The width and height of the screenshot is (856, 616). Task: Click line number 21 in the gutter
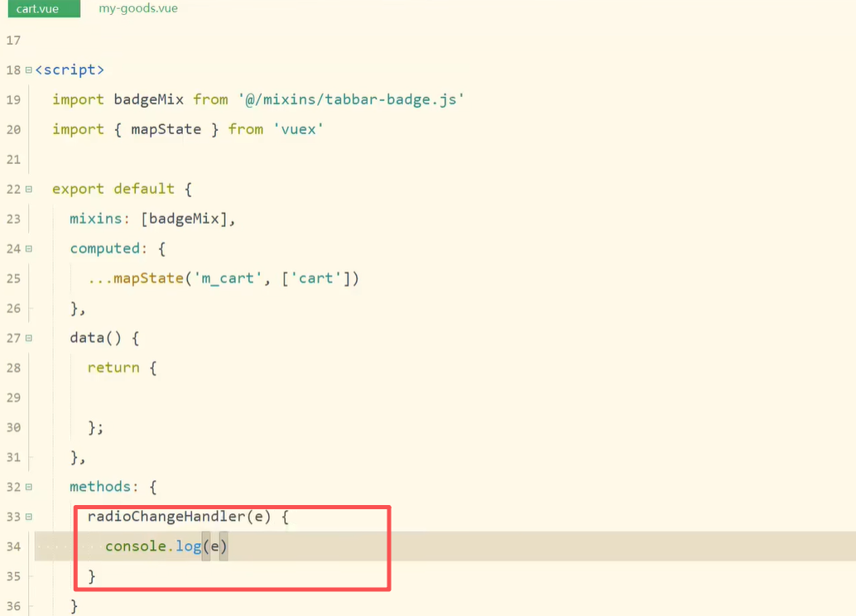click(13, 160)
